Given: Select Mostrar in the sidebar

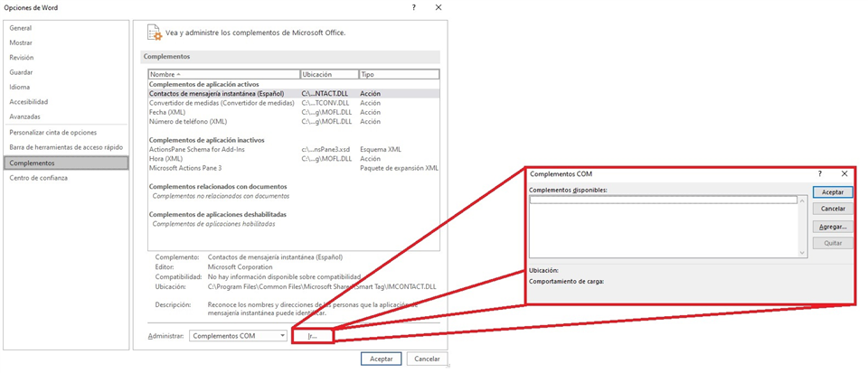Looking at the screenshot, I should tap(21, 42).
